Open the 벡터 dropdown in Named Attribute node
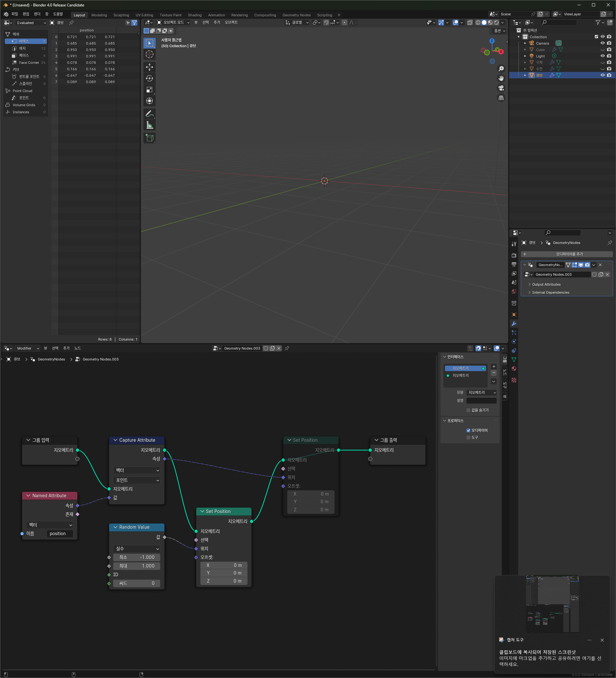The width and height of the screenshot is (616, 678). click(50, 525)
